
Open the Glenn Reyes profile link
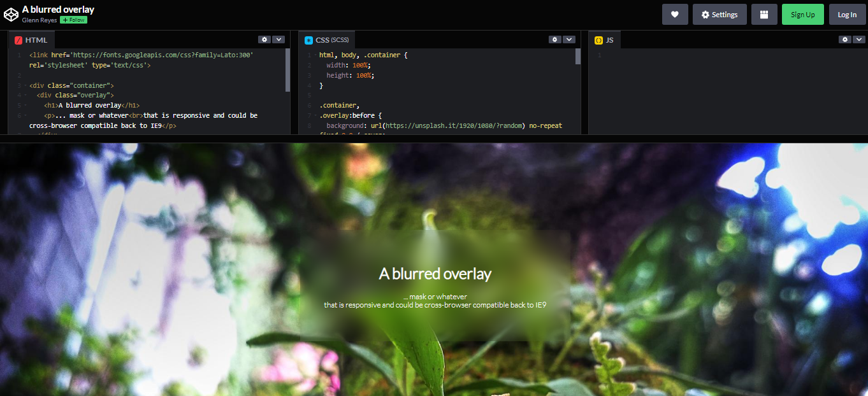(x=38, y=20)
